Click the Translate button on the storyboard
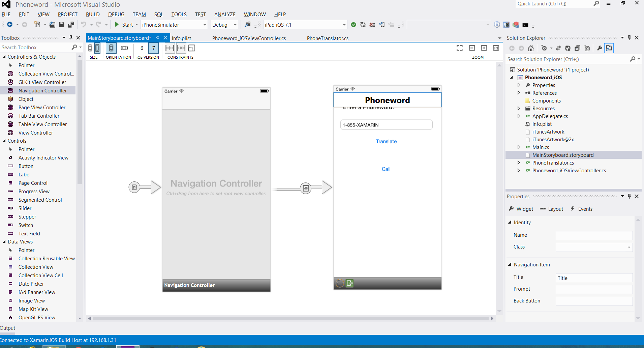Viewport: 644px width, 348px height. 386,142
